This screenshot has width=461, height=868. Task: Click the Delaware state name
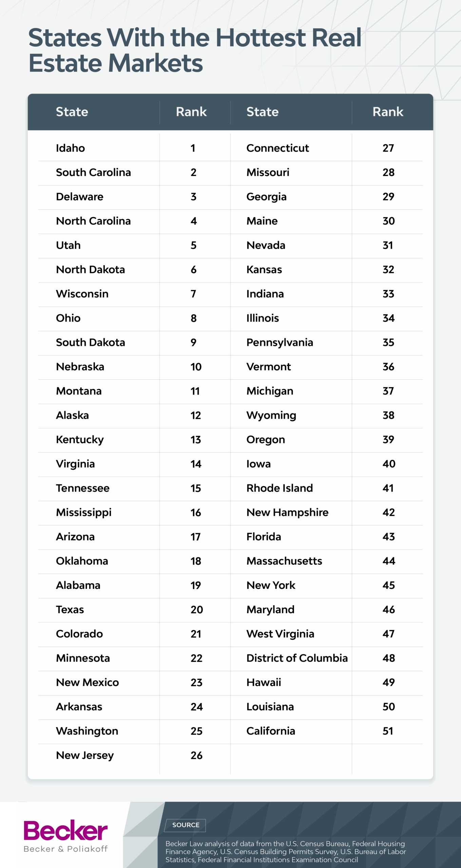(79, 197)
